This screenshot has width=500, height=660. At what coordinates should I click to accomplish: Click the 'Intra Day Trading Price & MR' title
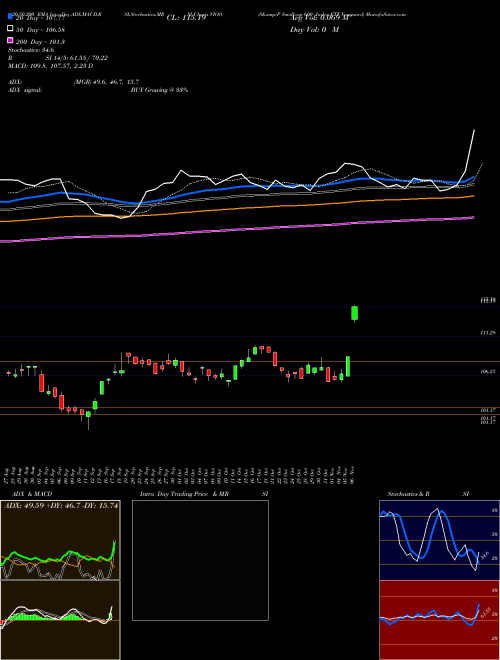(185, 494)
